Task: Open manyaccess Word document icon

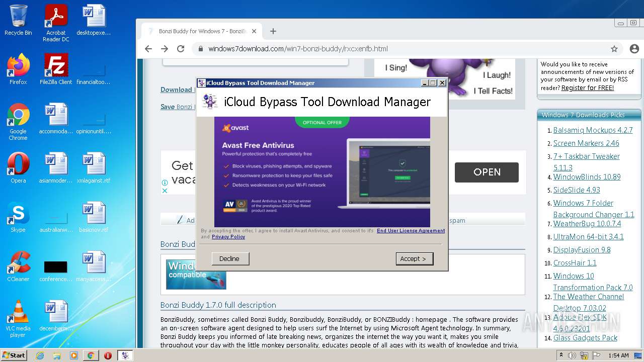Action: coord(94,266)
